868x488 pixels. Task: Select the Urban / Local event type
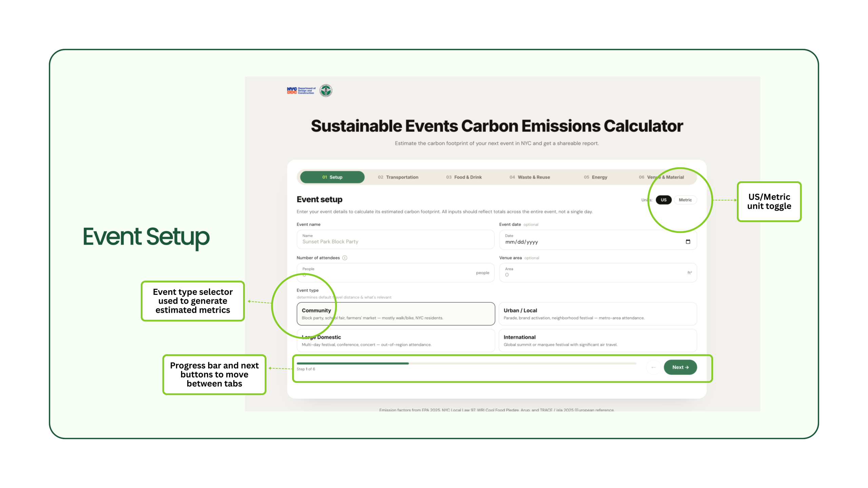598,314
